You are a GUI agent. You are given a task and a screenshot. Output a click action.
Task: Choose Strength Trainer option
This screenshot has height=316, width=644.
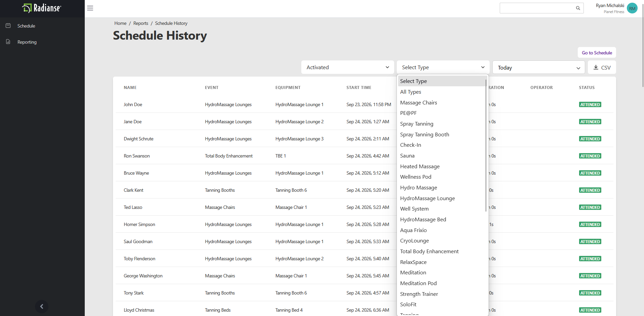point(442,294)
